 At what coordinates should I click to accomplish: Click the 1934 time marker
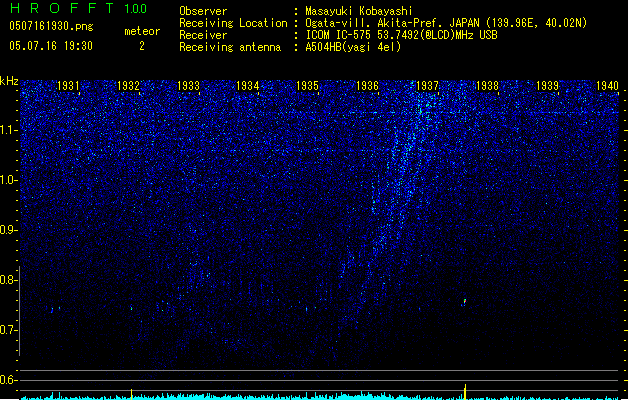coord(248,86)
